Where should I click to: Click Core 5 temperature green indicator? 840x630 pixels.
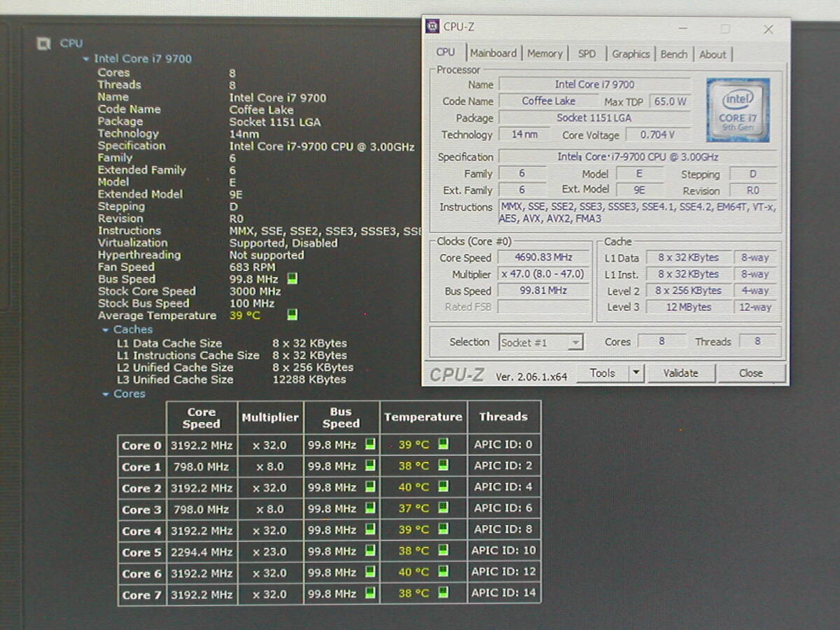coord(443,550)
